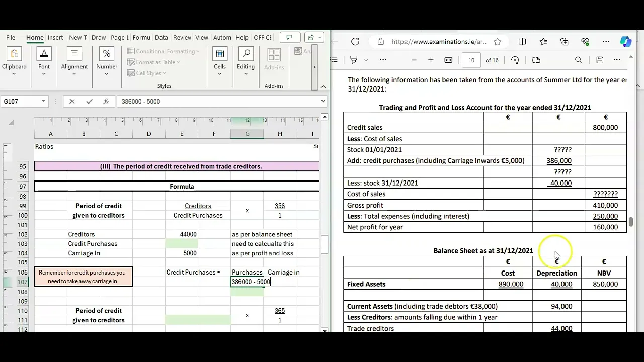644x362 pixels.
Task: Click the PDF vertical scrollbar thumb
Action: pyautogui.click(x=630, y=222)
